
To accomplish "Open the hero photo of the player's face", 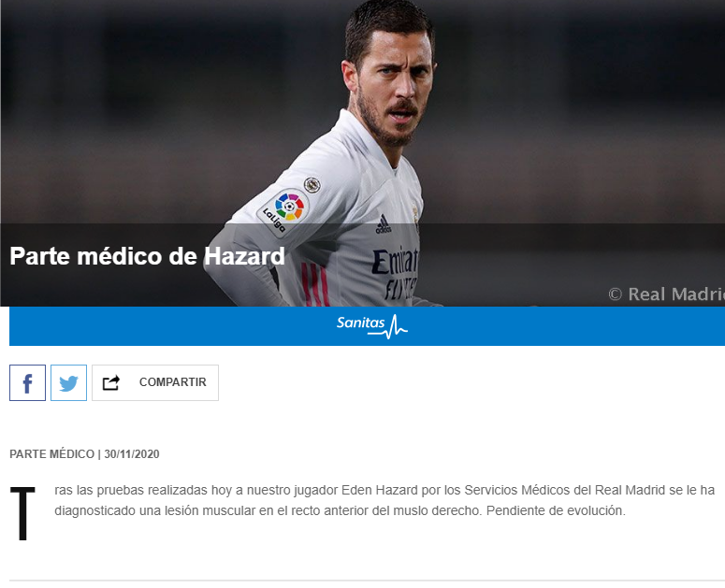I will click(x=393, y=79).
